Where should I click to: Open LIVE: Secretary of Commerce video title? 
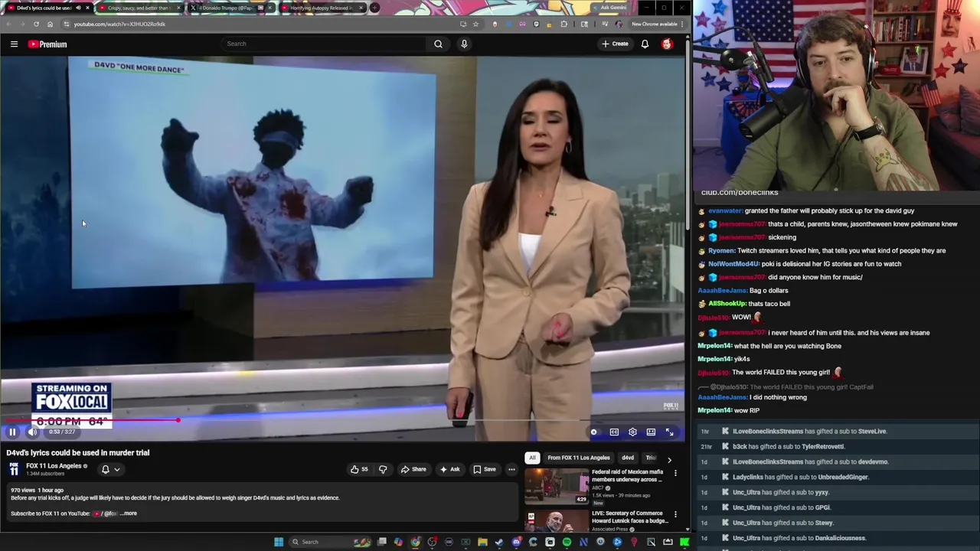(x=630, y=517)
